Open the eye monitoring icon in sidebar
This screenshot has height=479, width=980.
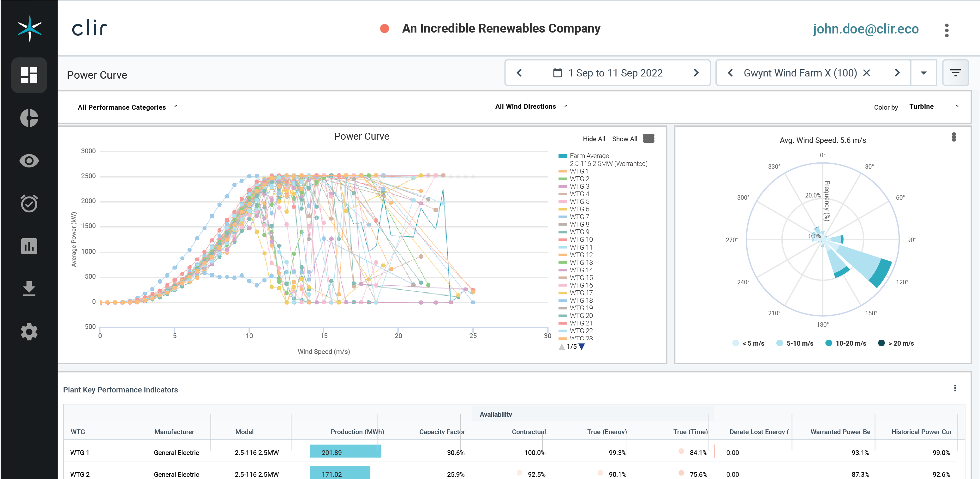pos(29,161)
